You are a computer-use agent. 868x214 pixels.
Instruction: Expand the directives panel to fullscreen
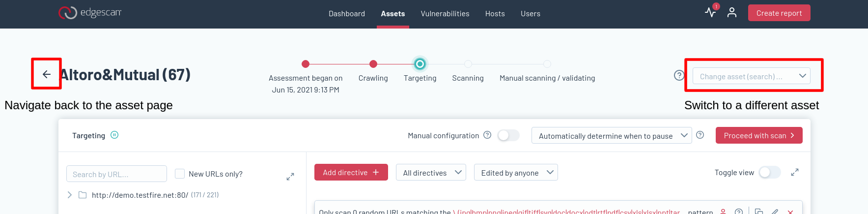[x=795, y=172]
